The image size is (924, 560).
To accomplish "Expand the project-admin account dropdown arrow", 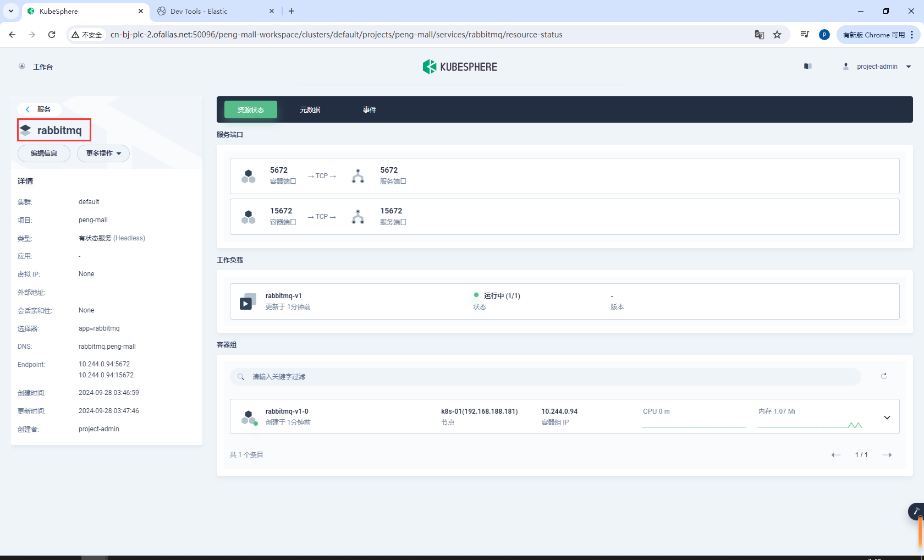I will tap(909, 67).
